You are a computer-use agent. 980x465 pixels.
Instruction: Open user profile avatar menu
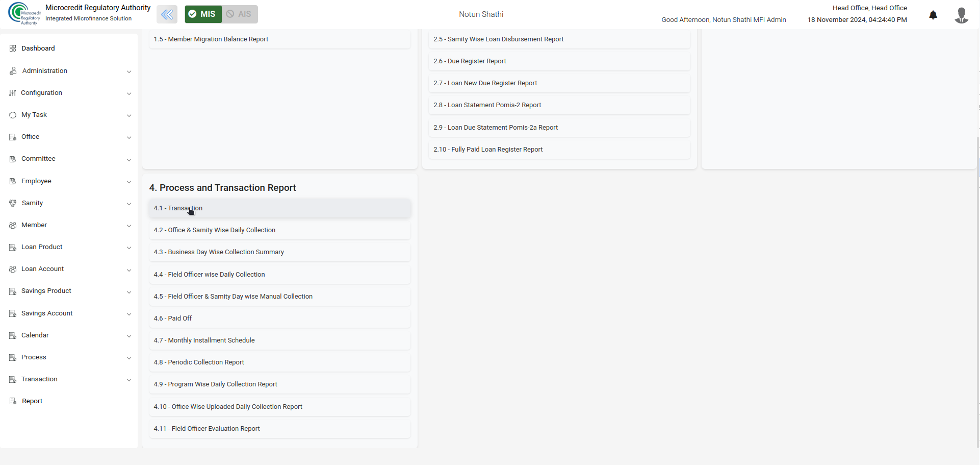(961, 15)
